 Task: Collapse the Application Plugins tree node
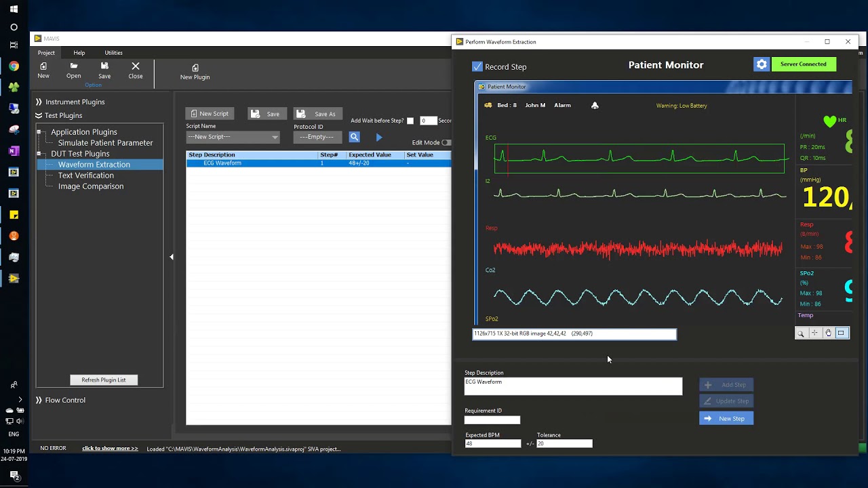39,132
